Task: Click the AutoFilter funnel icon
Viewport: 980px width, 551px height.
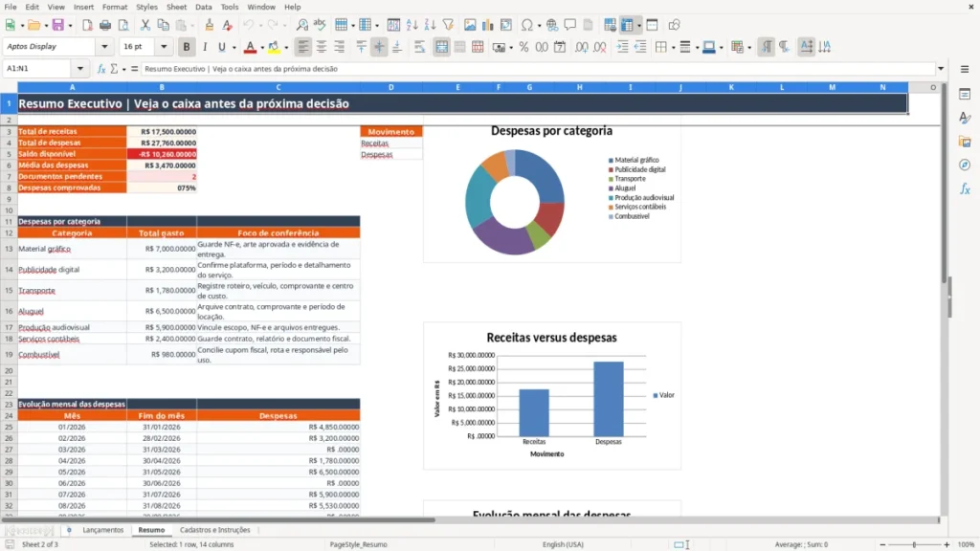Action: click(x=448, y=25)
